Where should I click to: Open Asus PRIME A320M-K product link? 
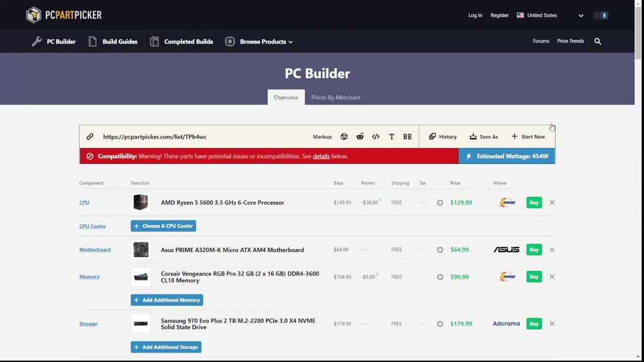point(232,250)
